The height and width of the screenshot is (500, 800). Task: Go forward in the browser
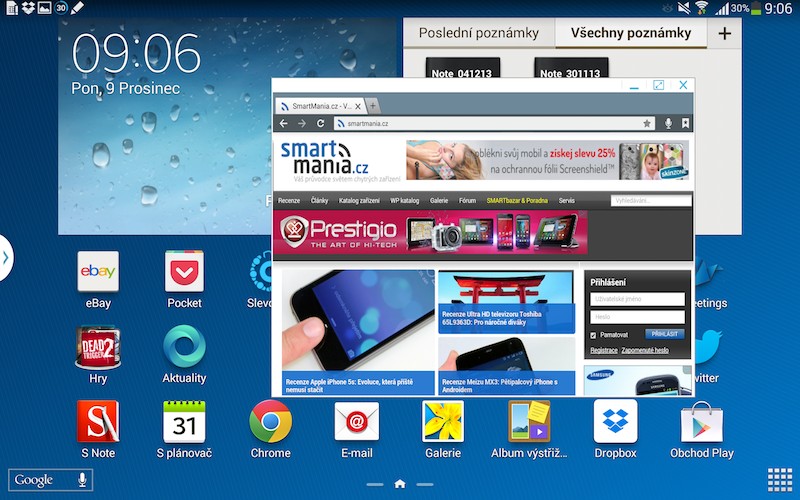[x=302, y=123]
